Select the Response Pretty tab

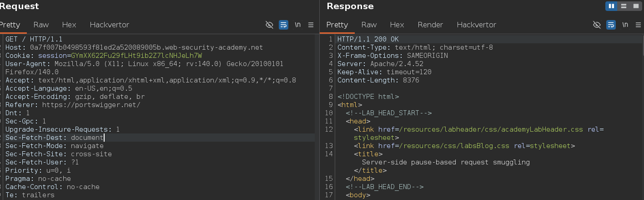tap(337, 25)
